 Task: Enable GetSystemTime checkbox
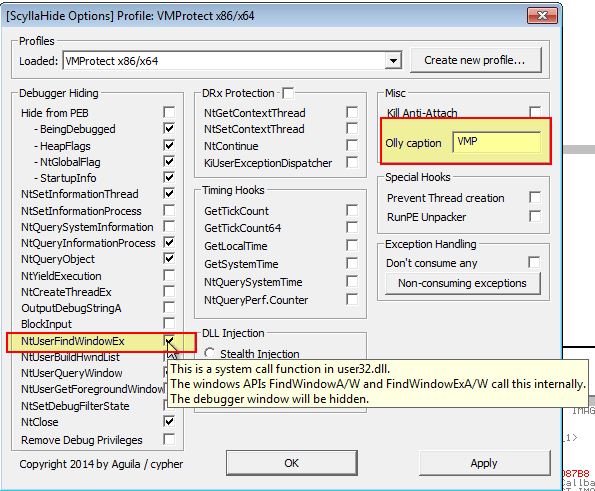coord(352,263)
